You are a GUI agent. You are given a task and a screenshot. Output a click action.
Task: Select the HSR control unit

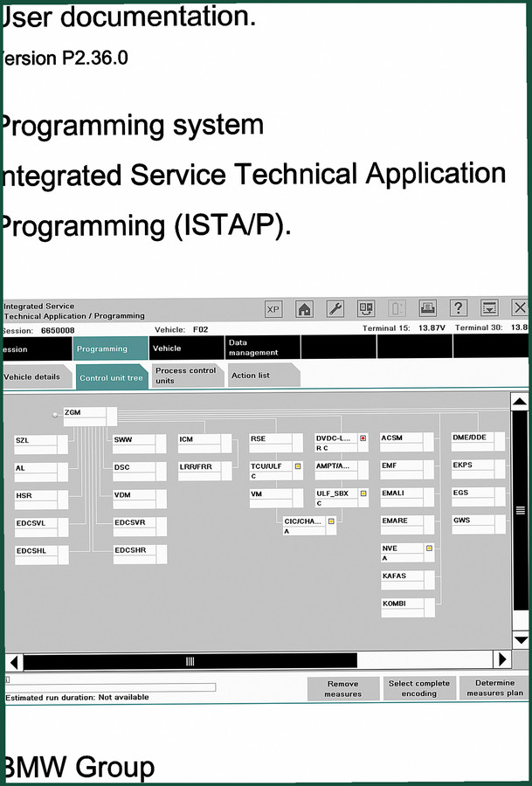point(41,500)
